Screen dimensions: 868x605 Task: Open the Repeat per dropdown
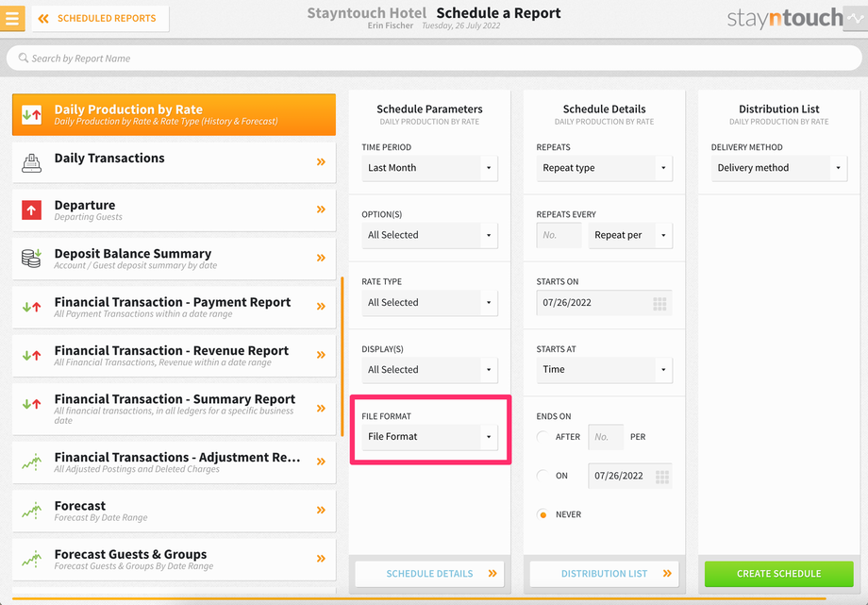tap(630, 235)
